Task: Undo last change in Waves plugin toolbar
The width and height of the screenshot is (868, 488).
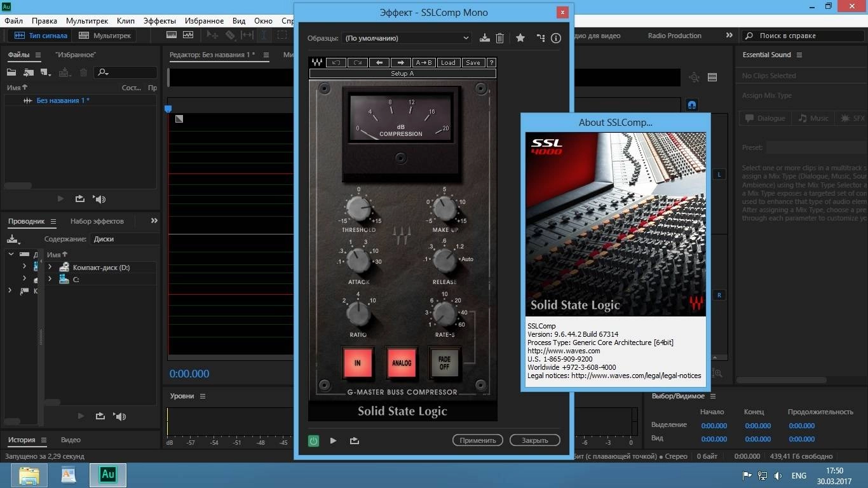Action: click(336, 62)
